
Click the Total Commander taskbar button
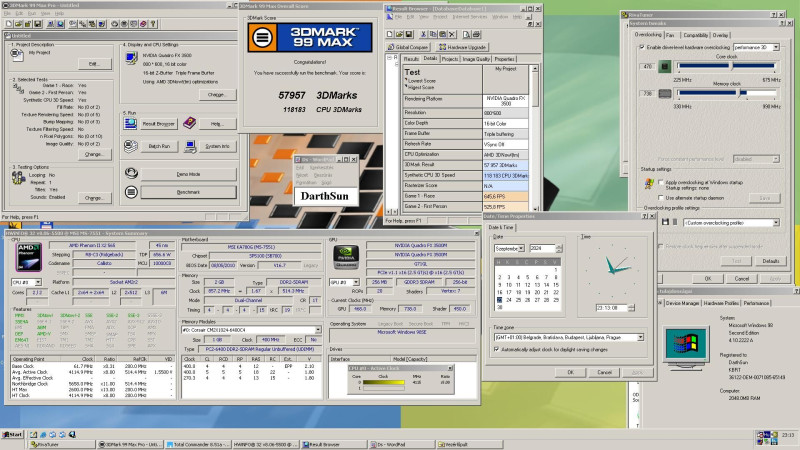pyautogui.click(x=198, y=444)
